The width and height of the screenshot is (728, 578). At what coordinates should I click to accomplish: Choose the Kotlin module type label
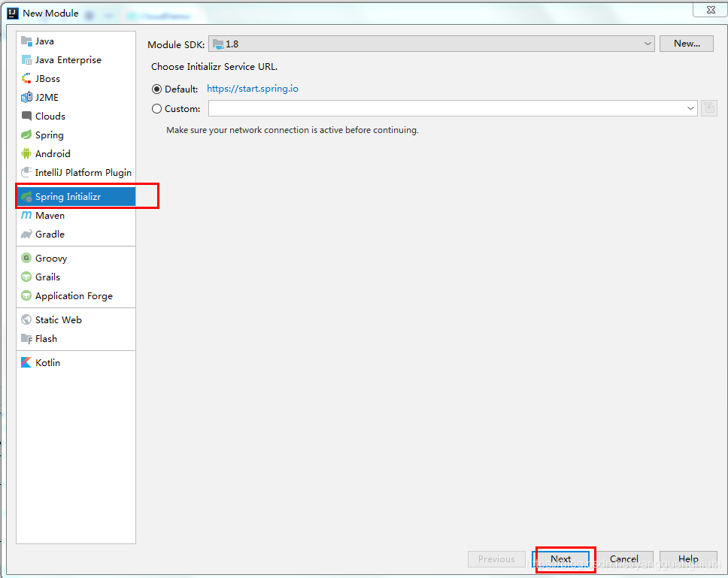point(48,363)
